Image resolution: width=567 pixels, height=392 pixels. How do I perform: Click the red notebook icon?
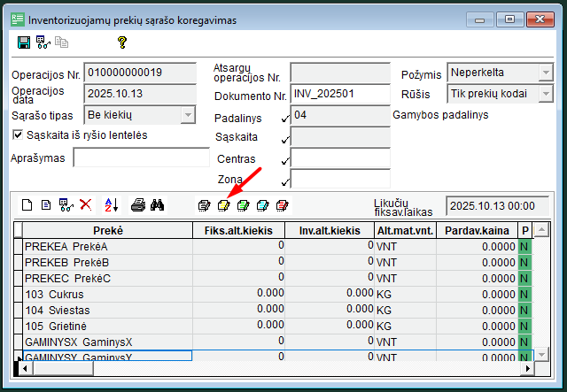pyautogui.click(x=282, y=205)
